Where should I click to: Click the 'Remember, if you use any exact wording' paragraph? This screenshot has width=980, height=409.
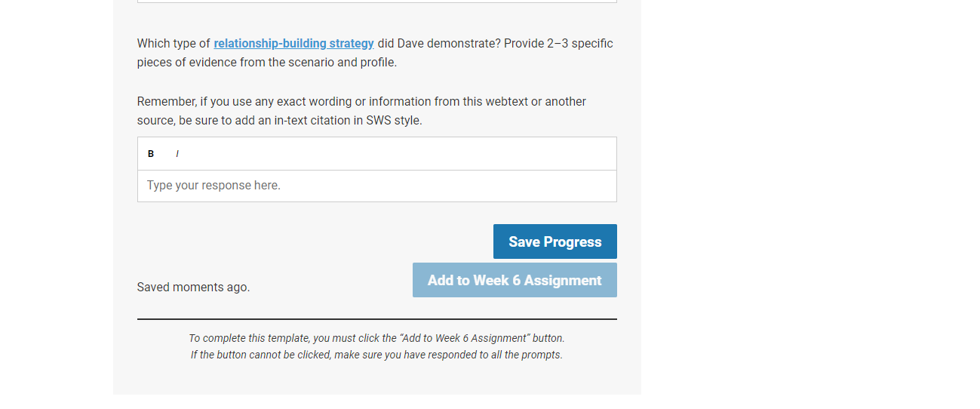click(361, 111)
